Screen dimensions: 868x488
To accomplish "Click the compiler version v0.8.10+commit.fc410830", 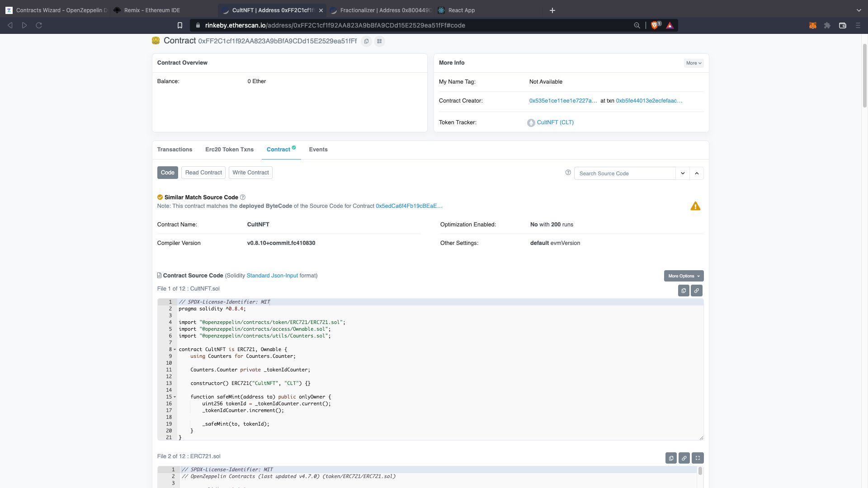I will point(281,243).
